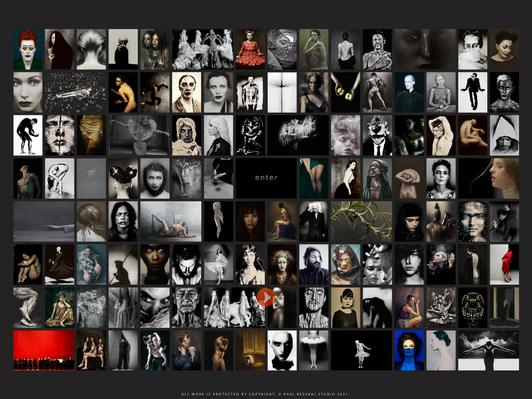Click the red curtain stage photo
The width and height of the screenshot is (532, 399).
click(x=44, y=351)
